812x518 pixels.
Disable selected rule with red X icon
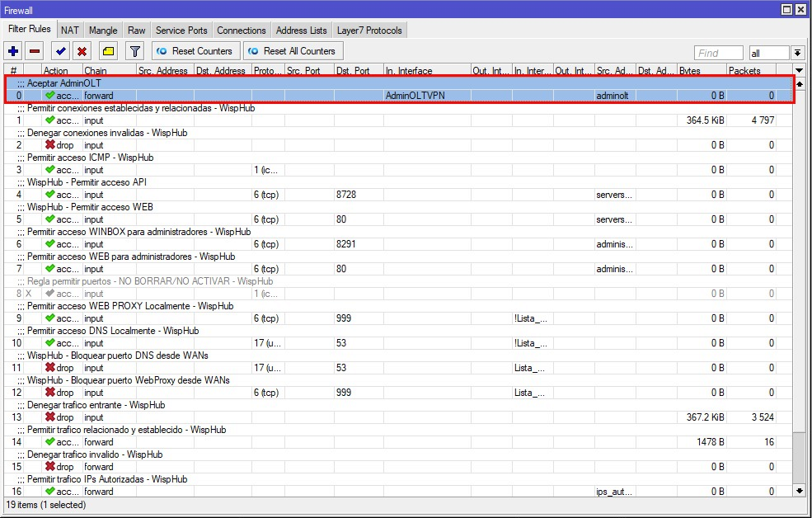tap(82, 51)
